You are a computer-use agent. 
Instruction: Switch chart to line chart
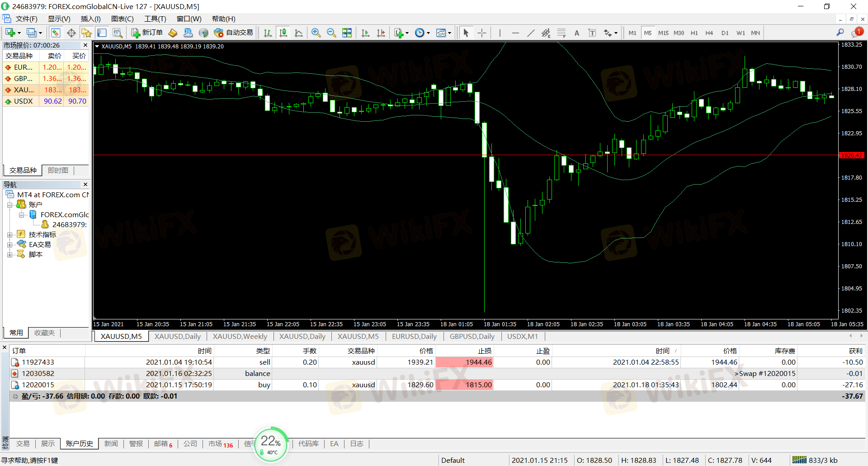(x=299, y=33)
